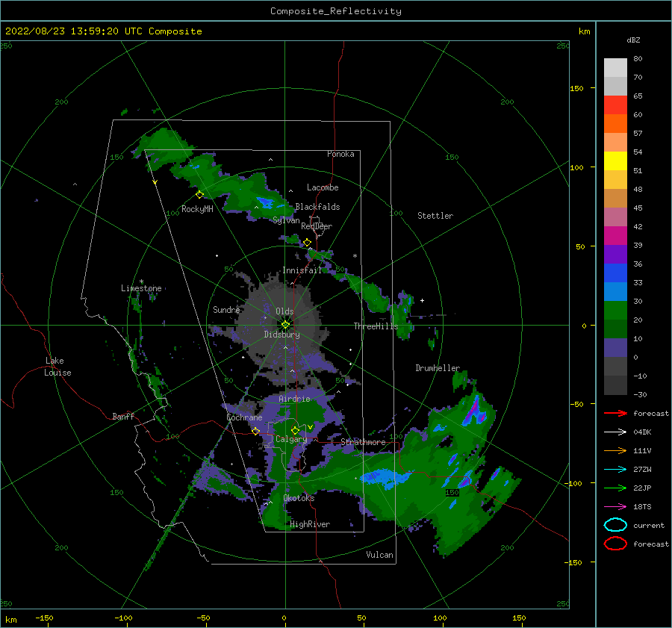Image resolution: width=672 pixels, height=628 pixels.
Task: Click the white plus marker east of ThreeHills
Action: pyautogui.click(x=422, y=300)
